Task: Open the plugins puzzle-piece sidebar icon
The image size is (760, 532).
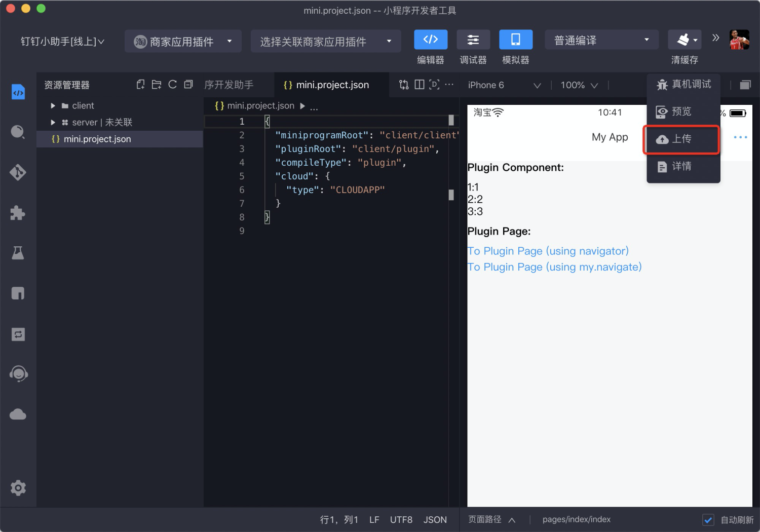Action: [18, 213]
